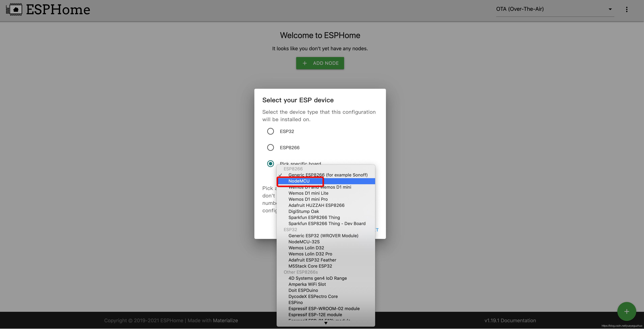Click the ESPHome chip logo icon
Screen dimensions: 644x329
pos(14,10)
